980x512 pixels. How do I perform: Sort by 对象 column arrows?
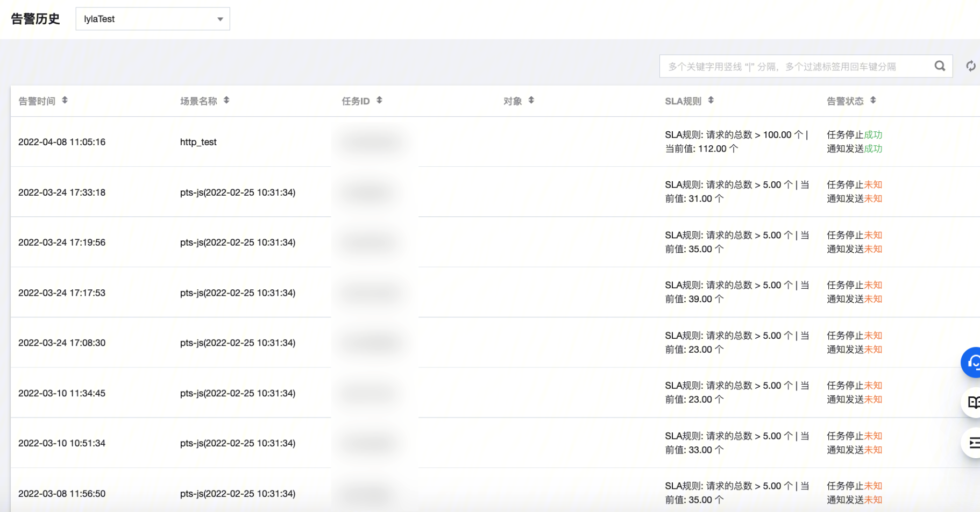pos(531,100)
